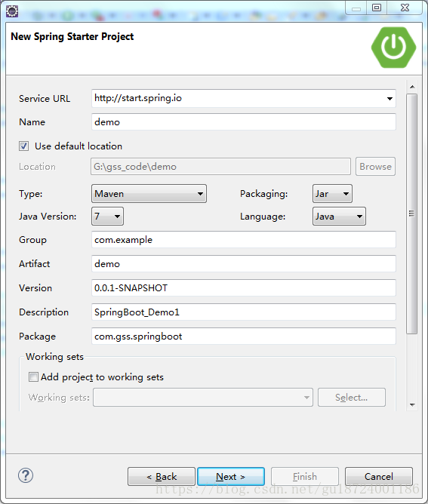The image size is (428, 504).
Task: Click the scrollbar down arrow
Action: [x=412, y=405]
